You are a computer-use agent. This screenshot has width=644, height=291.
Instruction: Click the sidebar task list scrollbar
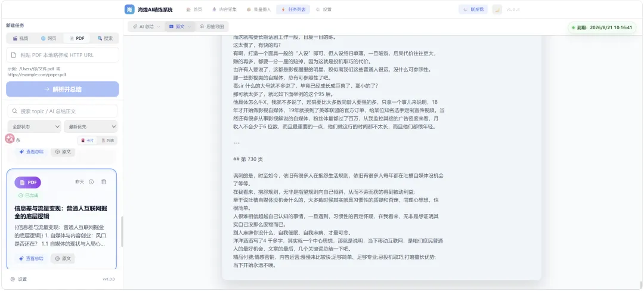pos(122,232)
